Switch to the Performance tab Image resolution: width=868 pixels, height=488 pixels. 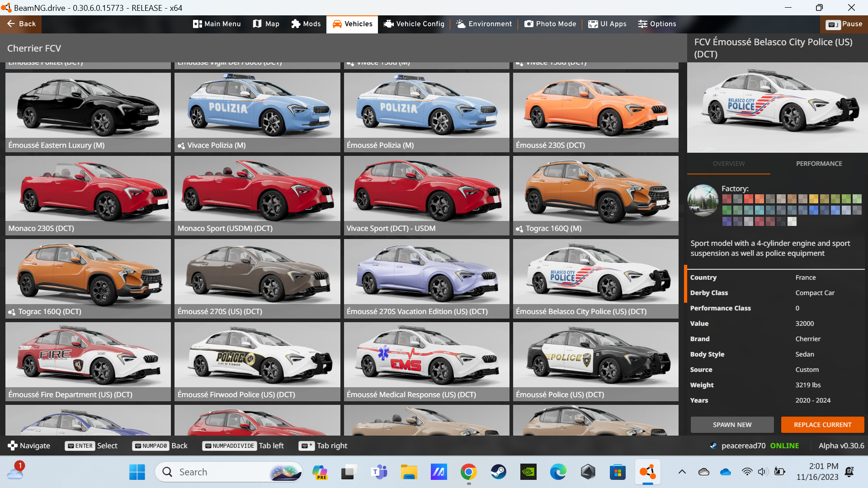click(x=819, y=164)
